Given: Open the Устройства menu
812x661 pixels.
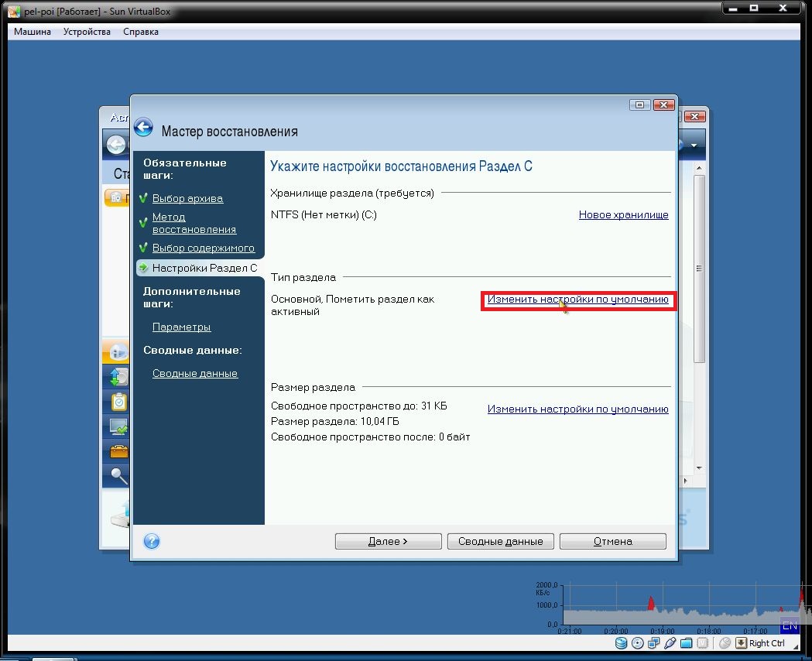Looking at the screenshot, I should pyautogui.click(x=87, y=32).
